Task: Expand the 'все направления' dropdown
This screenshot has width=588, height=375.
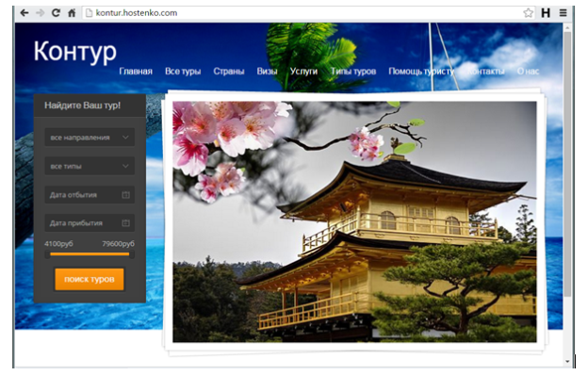Action: pos(90,138)
